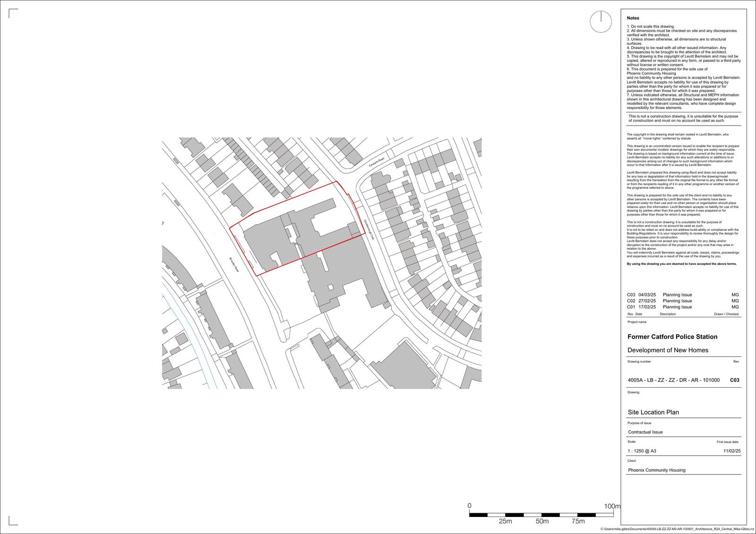Click the 'Development of New Homes' text
756x534 pixels.
668,350
